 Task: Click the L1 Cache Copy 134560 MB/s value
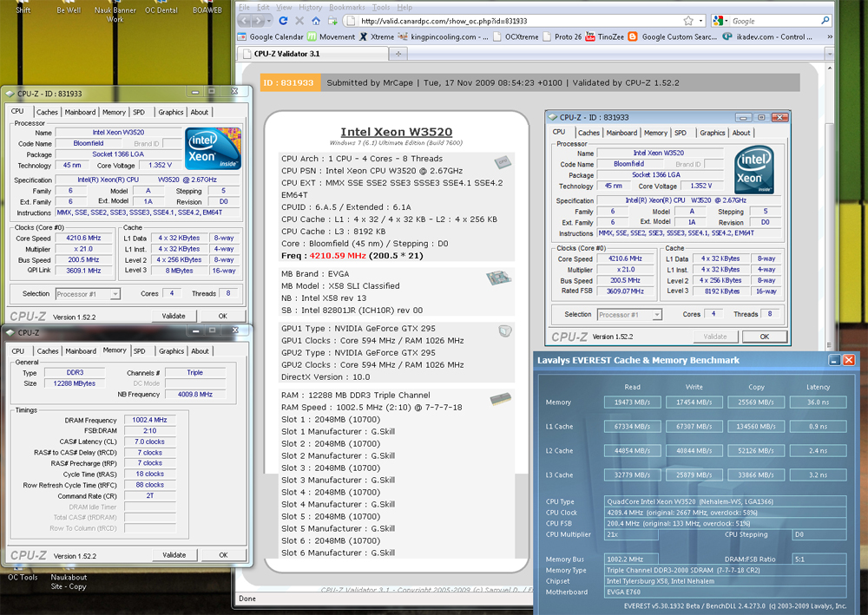tap(756, 427)
